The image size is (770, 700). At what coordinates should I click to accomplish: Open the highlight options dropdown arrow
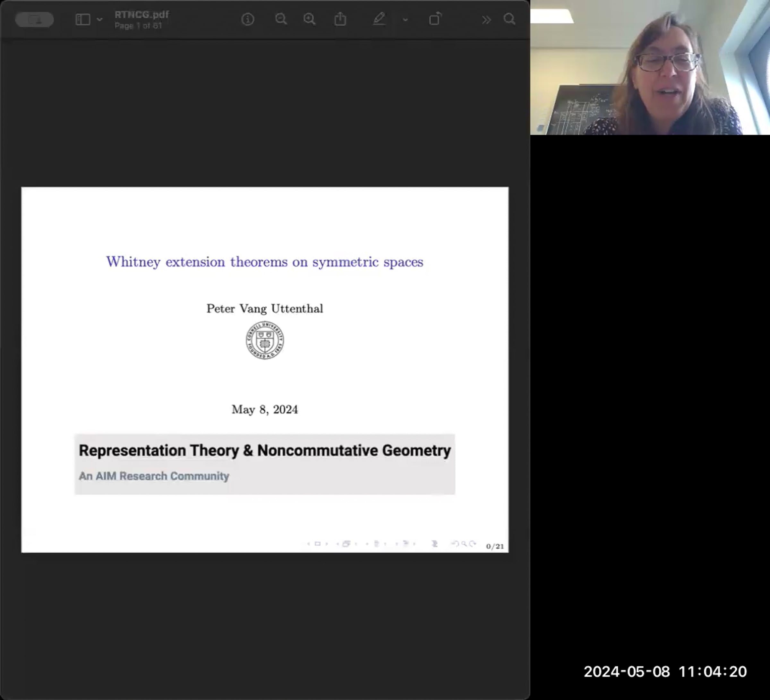pos(405,20)
